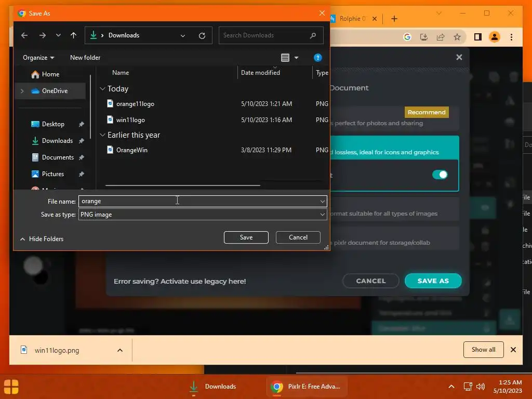Click the Google icon in Chrome toolbar
Screen dimensions: 532x399
click(x=407, y=37)
